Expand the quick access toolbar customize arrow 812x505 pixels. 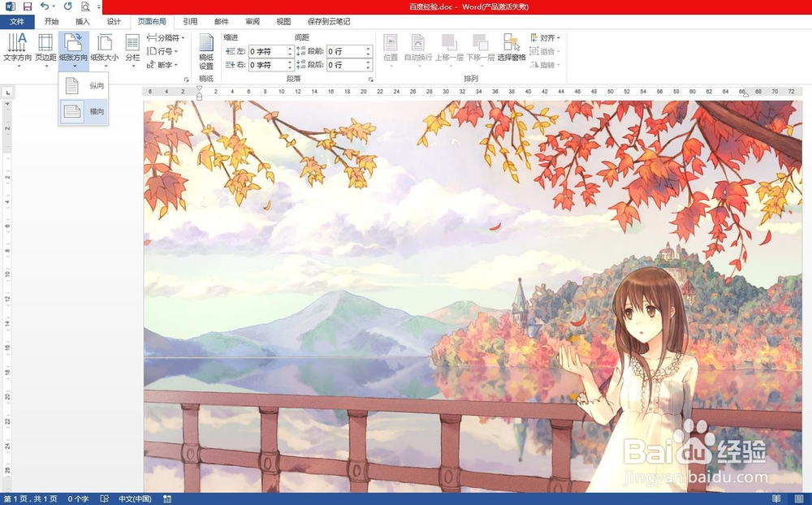98,6
